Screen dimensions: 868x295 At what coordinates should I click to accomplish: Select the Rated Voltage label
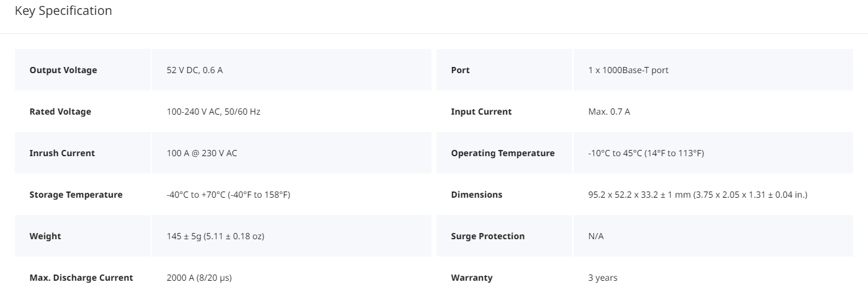(60, 112)
